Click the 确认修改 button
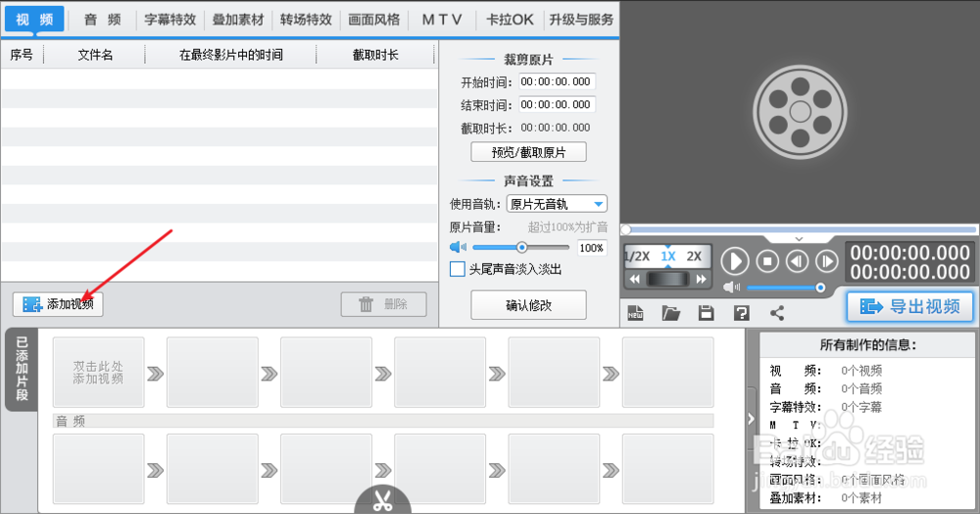980x514 pixels. (528, 305)
